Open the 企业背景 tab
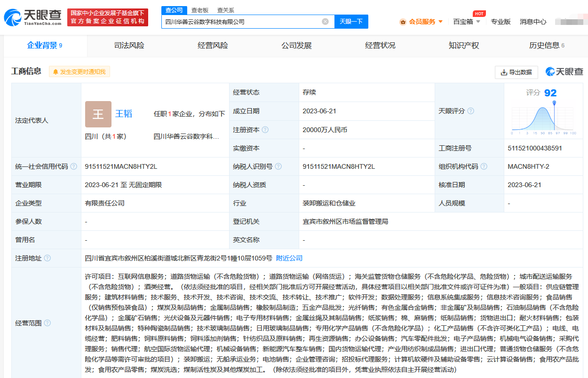 [x=45, y=46]
